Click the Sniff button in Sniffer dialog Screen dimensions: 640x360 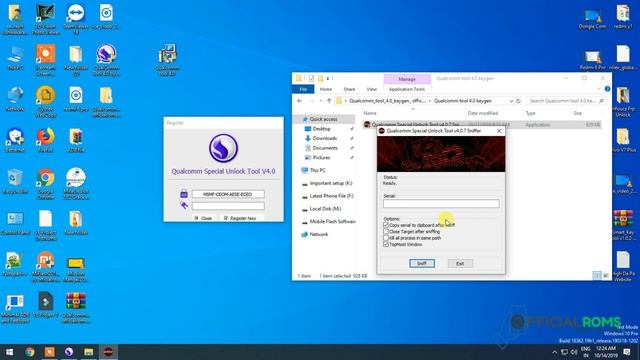point(422,263)
